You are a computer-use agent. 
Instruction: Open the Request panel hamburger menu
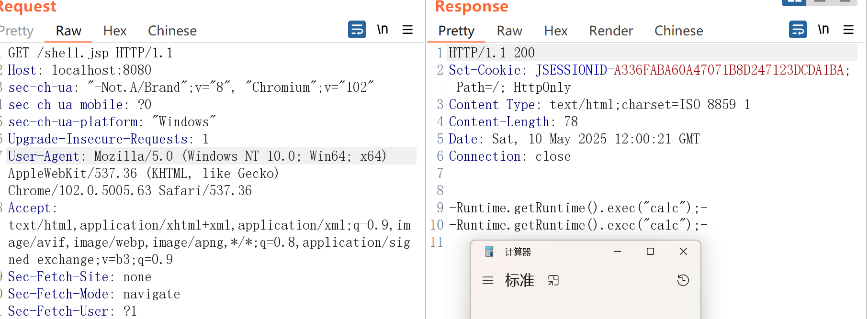(x=408, y=30)
